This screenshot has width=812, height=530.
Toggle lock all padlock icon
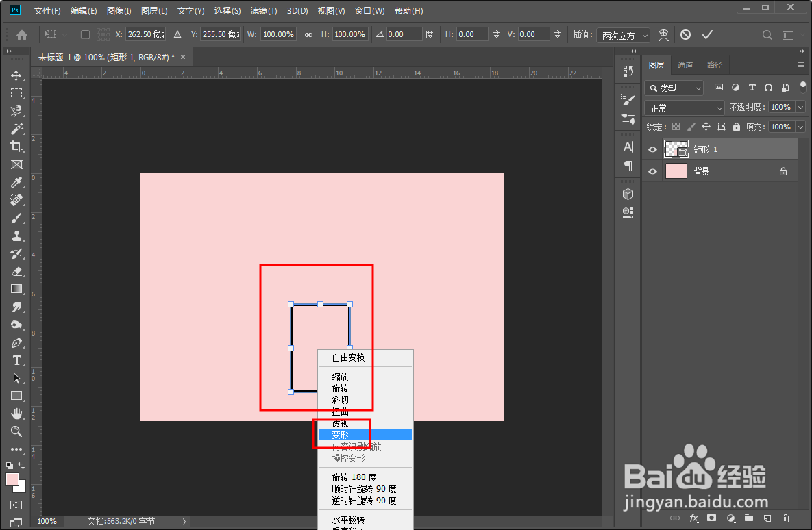point(737,127)
